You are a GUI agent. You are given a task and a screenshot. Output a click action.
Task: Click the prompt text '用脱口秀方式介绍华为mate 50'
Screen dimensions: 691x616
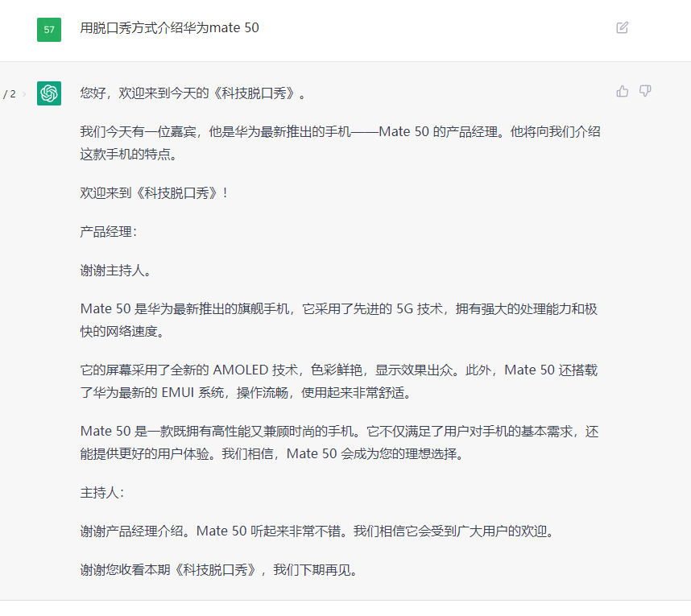[x=169, y=27]
